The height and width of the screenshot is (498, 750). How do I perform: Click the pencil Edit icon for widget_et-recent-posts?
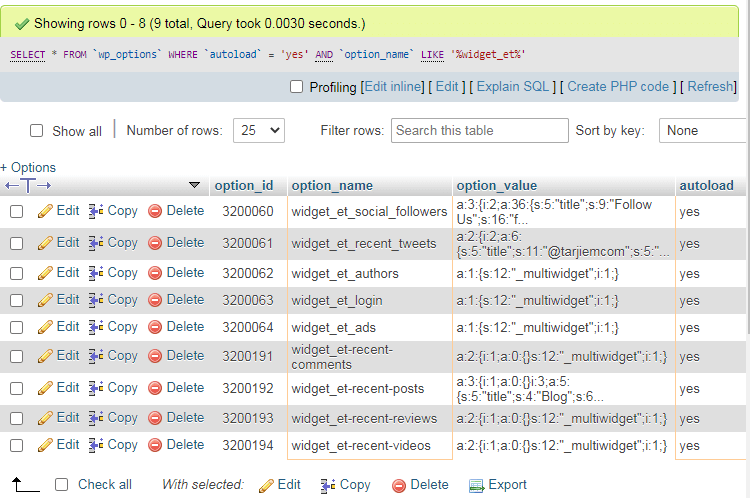pyautogui.click(x=45, y=388)
